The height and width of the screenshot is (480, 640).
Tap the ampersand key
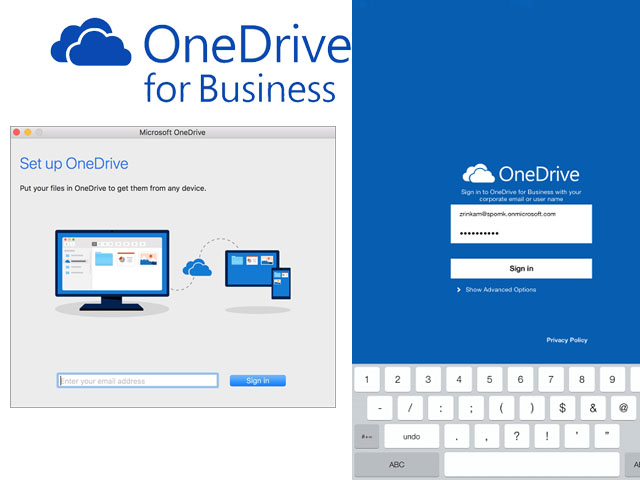pyautogui.click(x=593, y=408)
